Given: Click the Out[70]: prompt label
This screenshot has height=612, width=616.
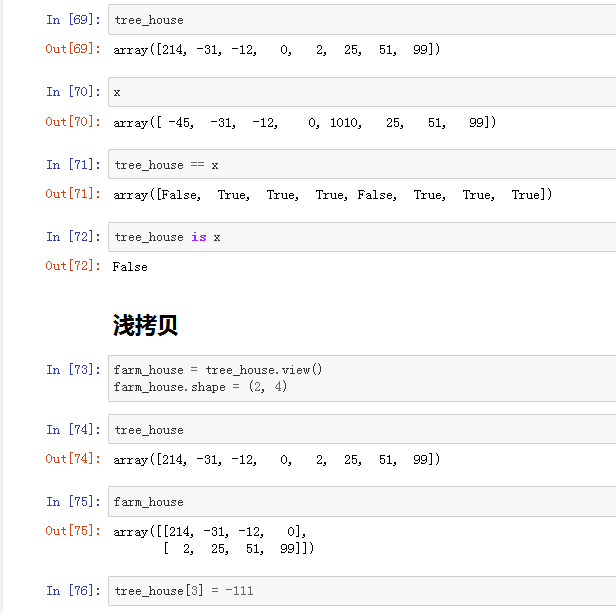Looking at the screenshot, I should tap(73, 122).
